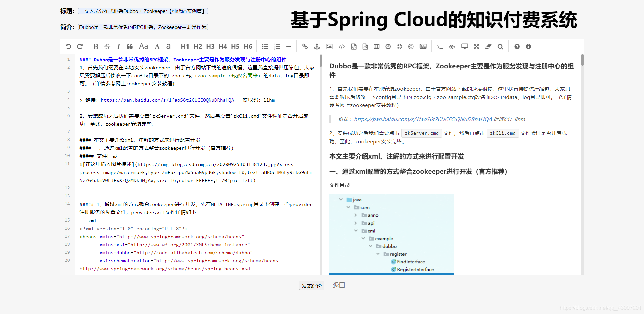Image resolution: width=644 pixels, height=314 pixels.
Task: Click the '文件目录' heading in preview
Action: click(x=339, y=185)
